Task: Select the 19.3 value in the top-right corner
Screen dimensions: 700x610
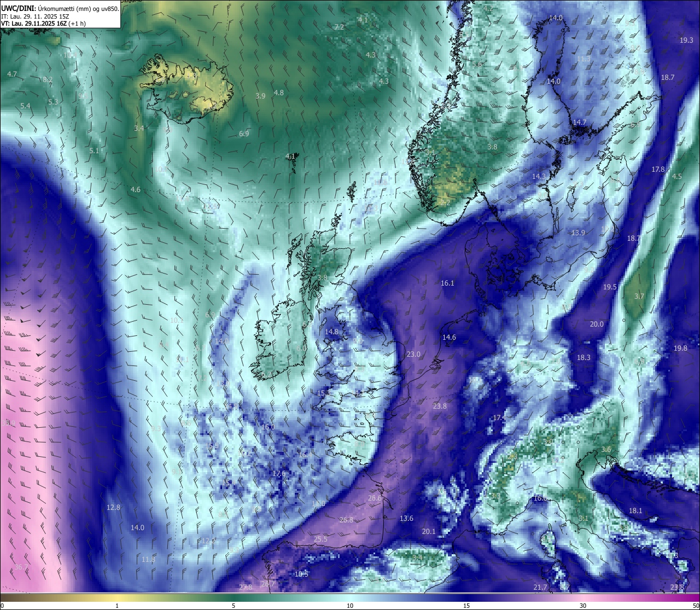Action: [x=686, y=40]
